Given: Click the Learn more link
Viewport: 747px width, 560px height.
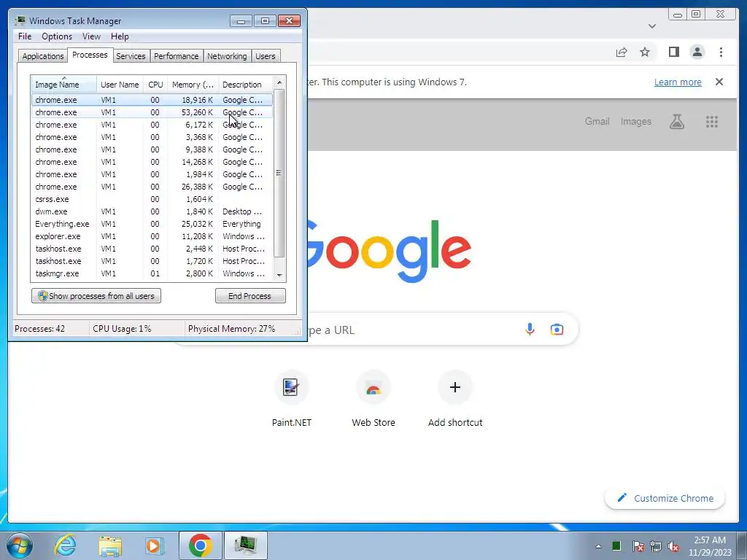Looking at the screenshot, I should coord(678,82).
